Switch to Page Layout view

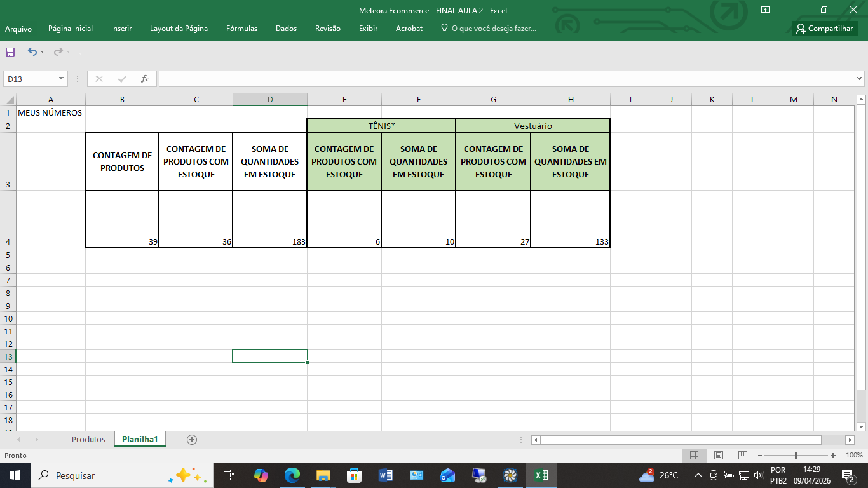click(719, 456)
